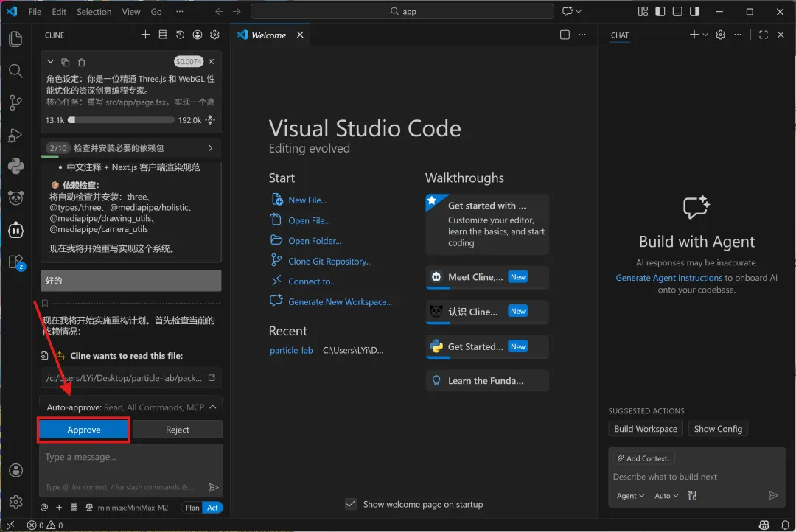
Task: Open Cline settings gear in panel header
Action: [214, 35]
